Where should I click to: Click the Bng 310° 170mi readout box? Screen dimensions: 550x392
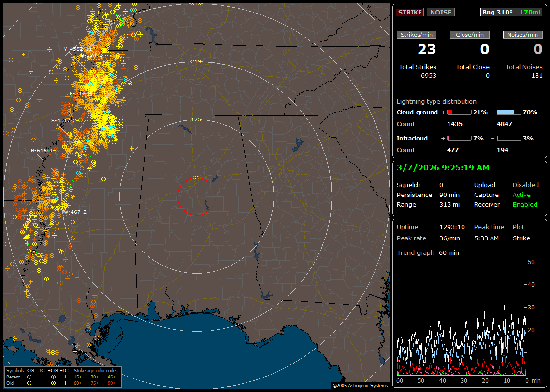point(511,12)
